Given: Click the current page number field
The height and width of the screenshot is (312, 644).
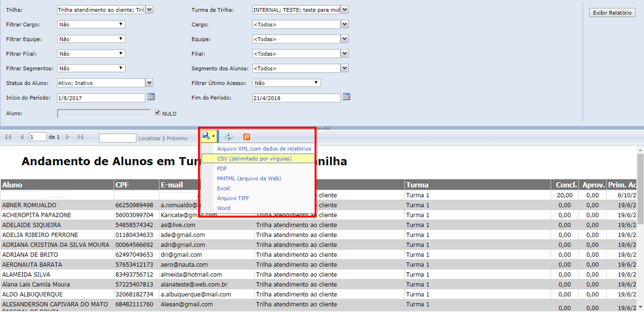Looking at the screenshot, I should pos(38,137).
